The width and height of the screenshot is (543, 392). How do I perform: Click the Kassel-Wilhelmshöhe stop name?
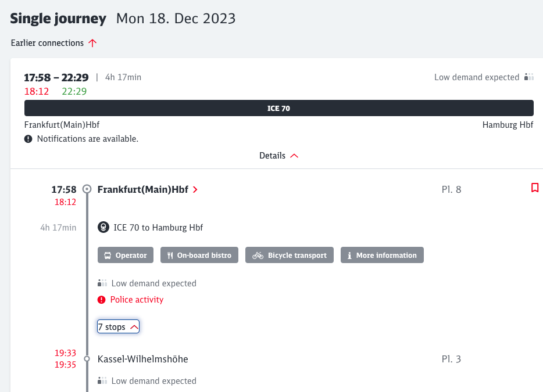[142, 359]
